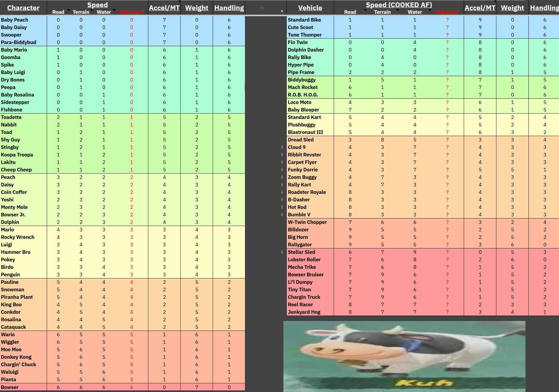559x392 pixels.
Task: Click red Unknown header in Vehicle table
Action: (x=447, y=12)
